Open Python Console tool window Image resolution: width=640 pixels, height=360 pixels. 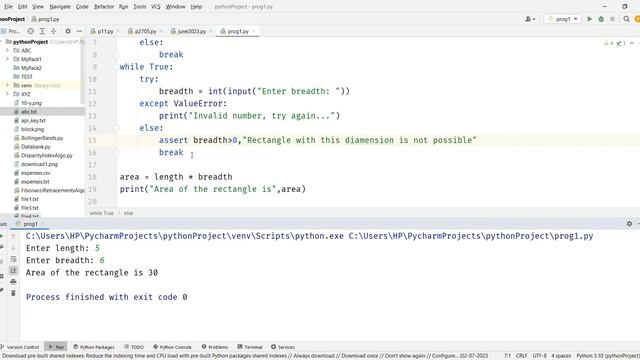(172, 347)
